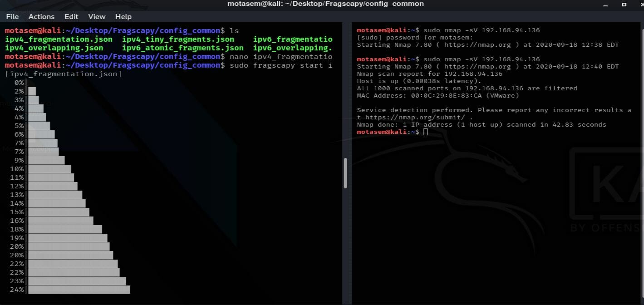Click 'Service detection performed' text line
644x305 pixels.
(494, 110)
